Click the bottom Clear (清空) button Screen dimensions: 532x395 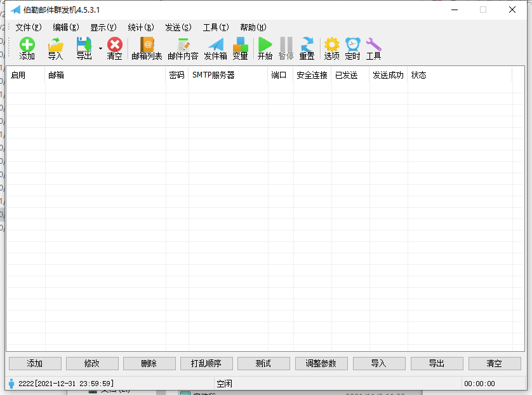[495, 363]
